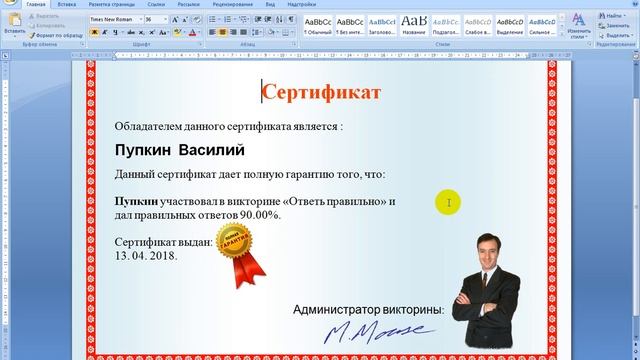Open the Стили pane dialog launcher
Image resolution: width=640 pixels, height=360 pixels.
click(x=589, y=44)
